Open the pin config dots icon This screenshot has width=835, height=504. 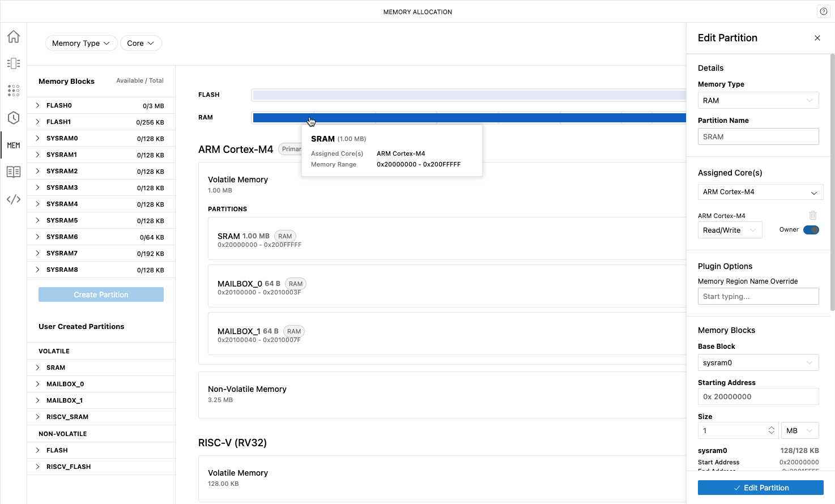14,91
